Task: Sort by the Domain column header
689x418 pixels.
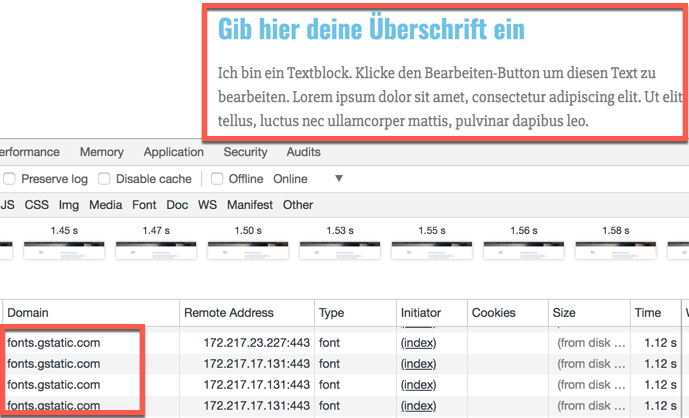Action: pyautogui.click(x=91, y=313)
